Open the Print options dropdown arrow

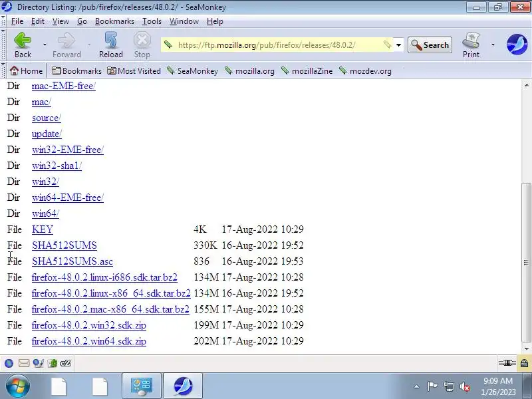(x=493, y=45)
